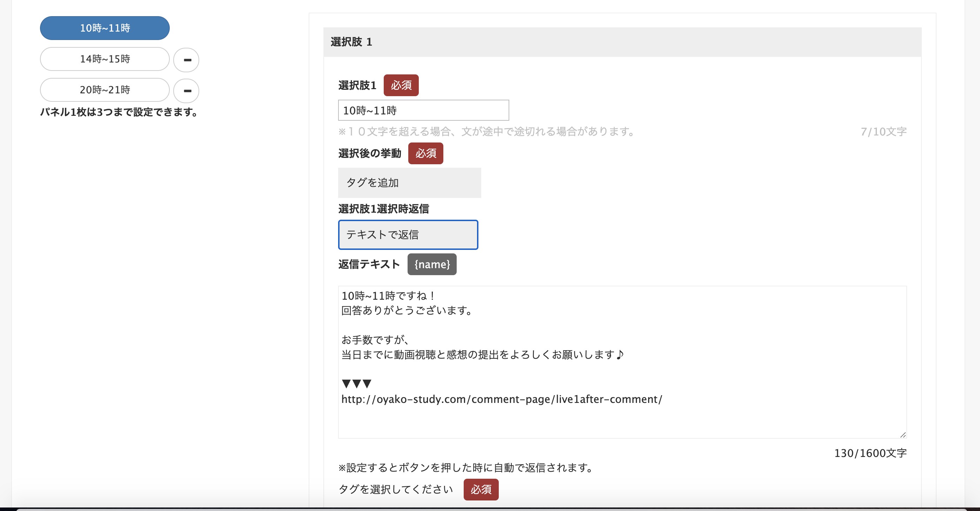Open the タグを追加 behavior dropdown
This screenshot has height=511, width=980.
[409, 183]
